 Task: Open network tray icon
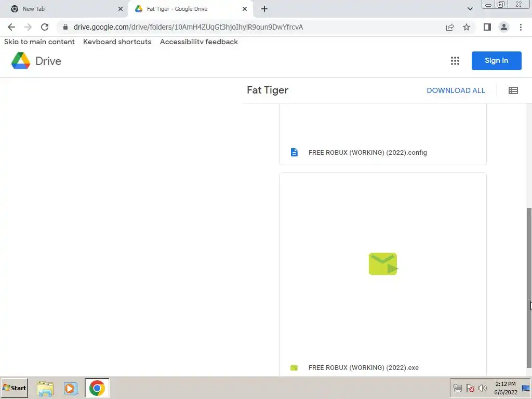(x=457, y=388)
